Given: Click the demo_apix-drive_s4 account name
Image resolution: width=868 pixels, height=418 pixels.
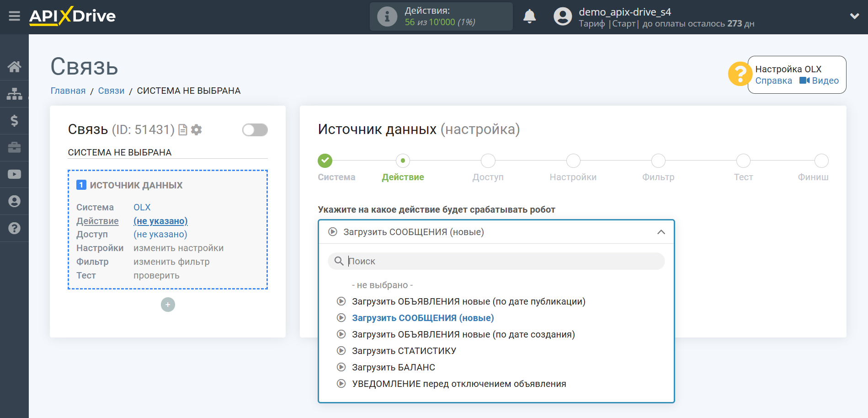Looking at the screenshot, I should click(x=625, y=12).
